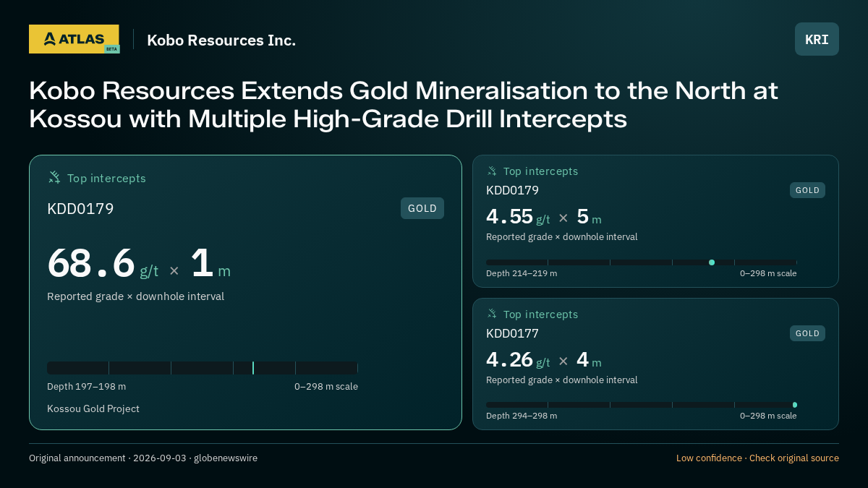Screen dimensions: 868x488
Task: Click the Depth 214–219 m label
Action: (522, 273)
